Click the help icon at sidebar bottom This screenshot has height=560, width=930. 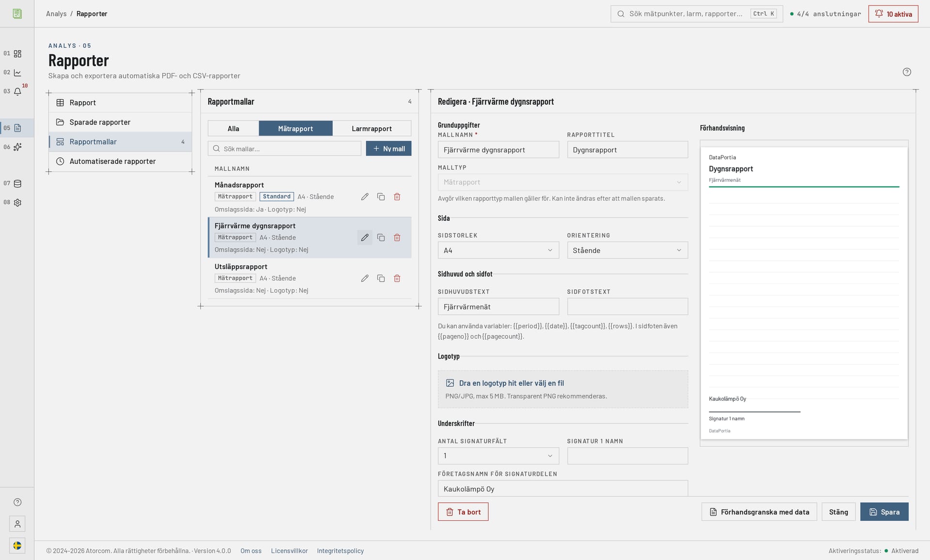(x=17, y=502)
